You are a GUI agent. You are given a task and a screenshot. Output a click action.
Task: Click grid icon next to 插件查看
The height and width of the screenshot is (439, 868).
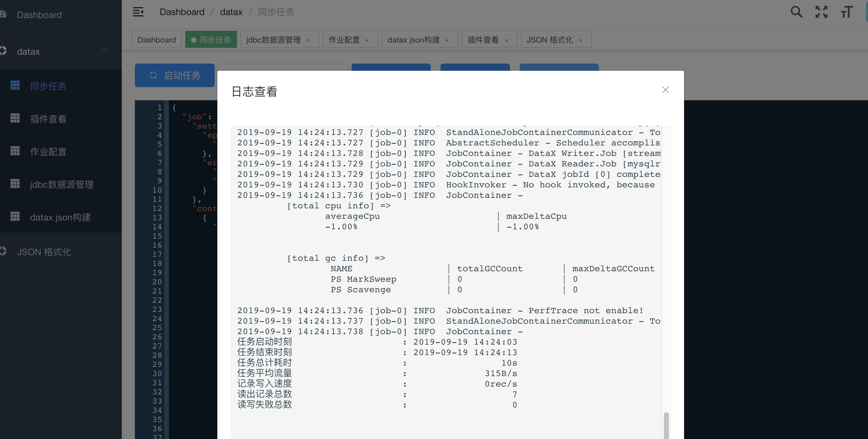click(15, 118)
